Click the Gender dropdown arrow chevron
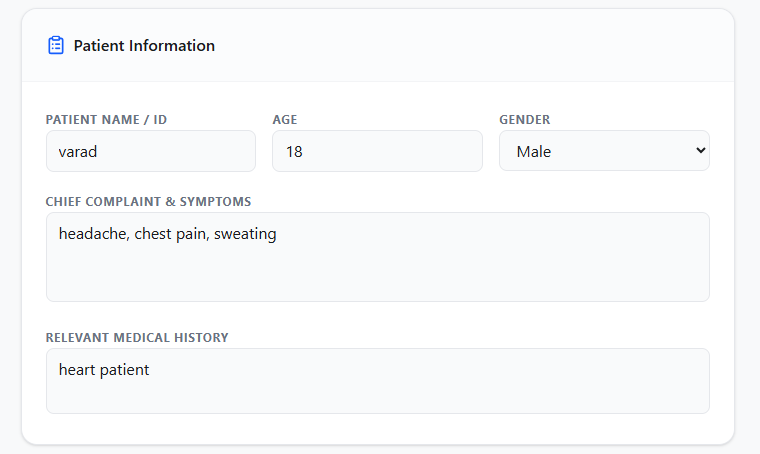Viewport: 760px width, 454px height. click(x=700, y=151)
